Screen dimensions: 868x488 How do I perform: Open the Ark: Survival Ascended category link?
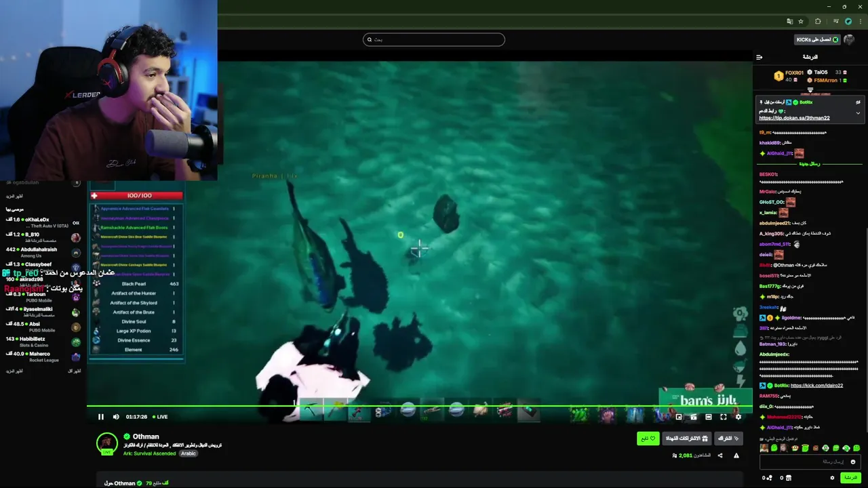149,453
